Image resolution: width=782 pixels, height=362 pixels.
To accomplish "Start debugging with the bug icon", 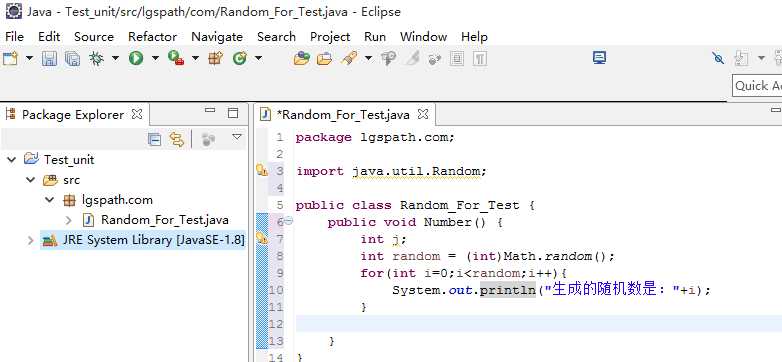I will click(x=96, y=58).
